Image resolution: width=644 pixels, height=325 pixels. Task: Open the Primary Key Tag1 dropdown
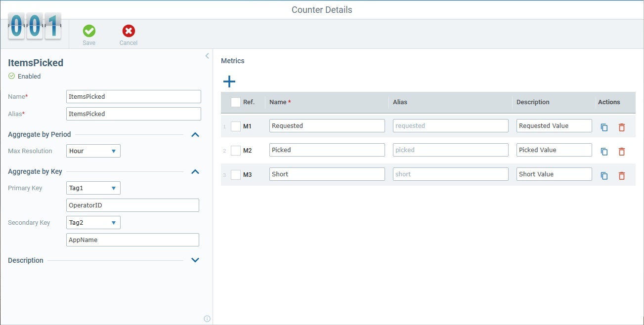click(x=93, y=188)
